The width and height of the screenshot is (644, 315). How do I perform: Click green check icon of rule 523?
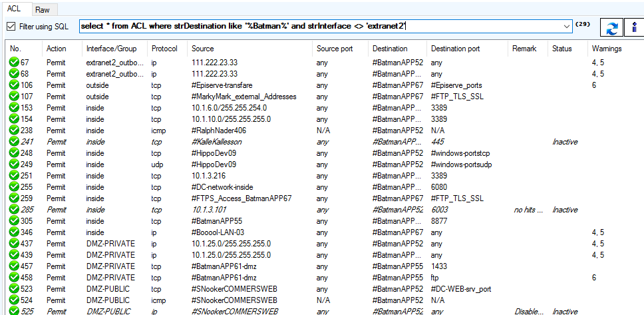tap(15, 288)
